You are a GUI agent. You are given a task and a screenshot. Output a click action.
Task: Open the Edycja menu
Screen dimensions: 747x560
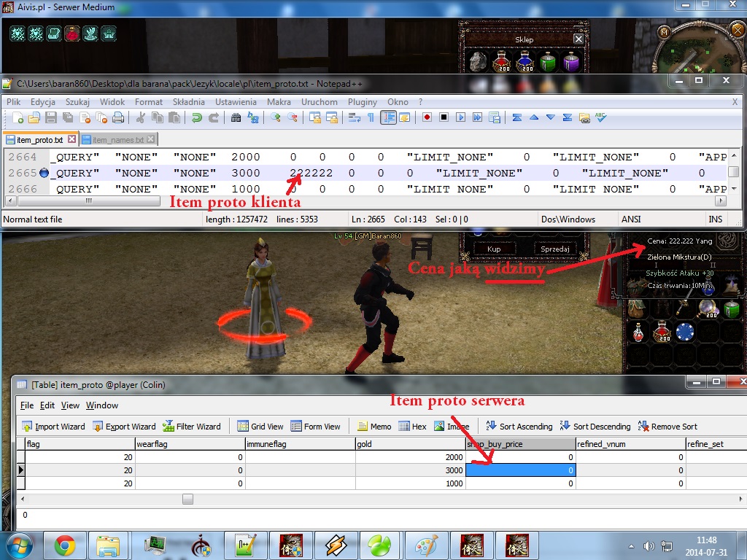(x=43, y=102)
